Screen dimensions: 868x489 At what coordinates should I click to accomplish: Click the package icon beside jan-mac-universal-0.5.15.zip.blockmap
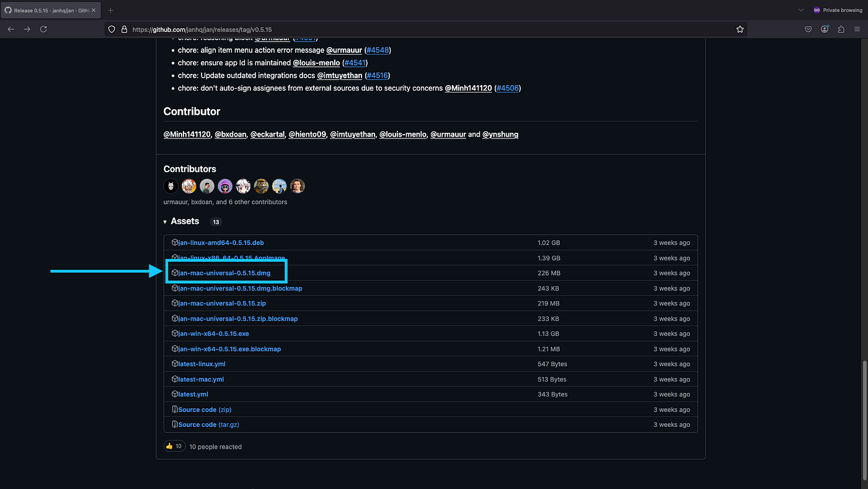click(175, 318)
